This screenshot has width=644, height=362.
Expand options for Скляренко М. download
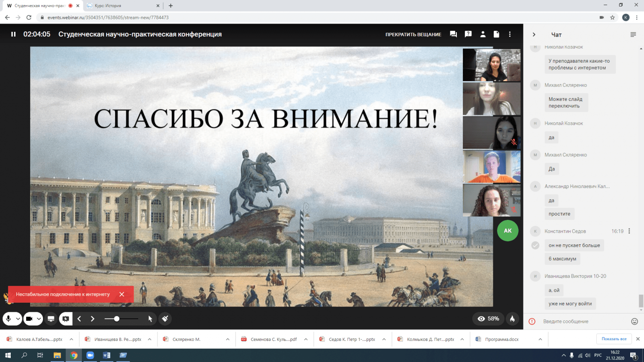[228, 339]
